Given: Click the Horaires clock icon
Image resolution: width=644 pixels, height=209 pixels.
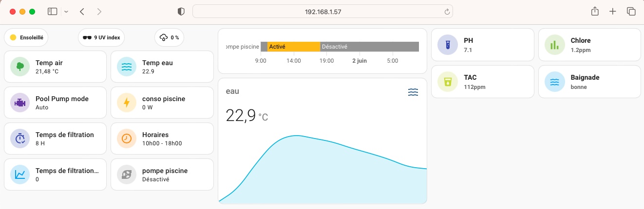Looking at the screenshot, I should pos(127,139).
